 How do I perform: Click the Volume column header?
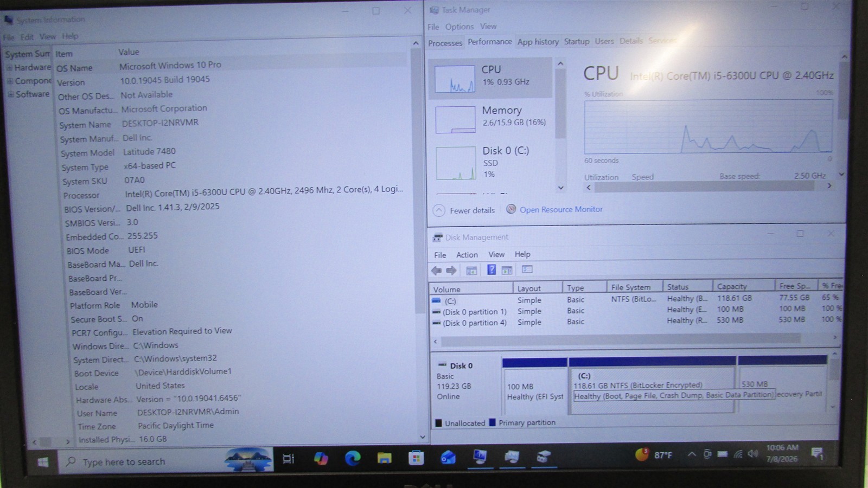[471, 289]
